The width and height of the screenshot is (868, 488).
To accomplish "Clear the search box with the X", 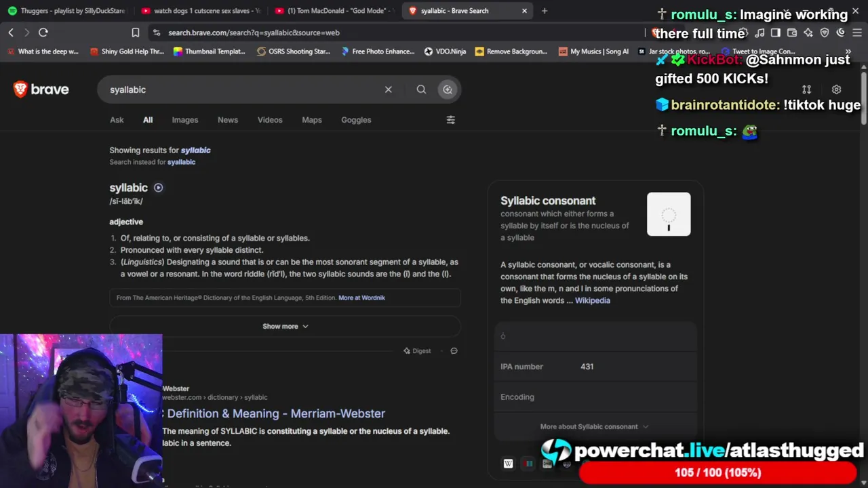I will (388, 89).
